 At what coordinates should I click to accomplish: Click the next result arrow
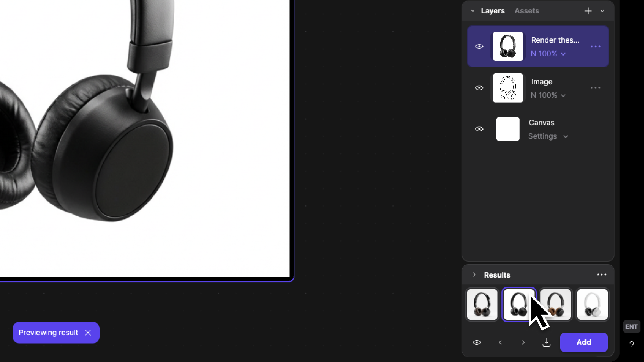click(x=523, y=342)
